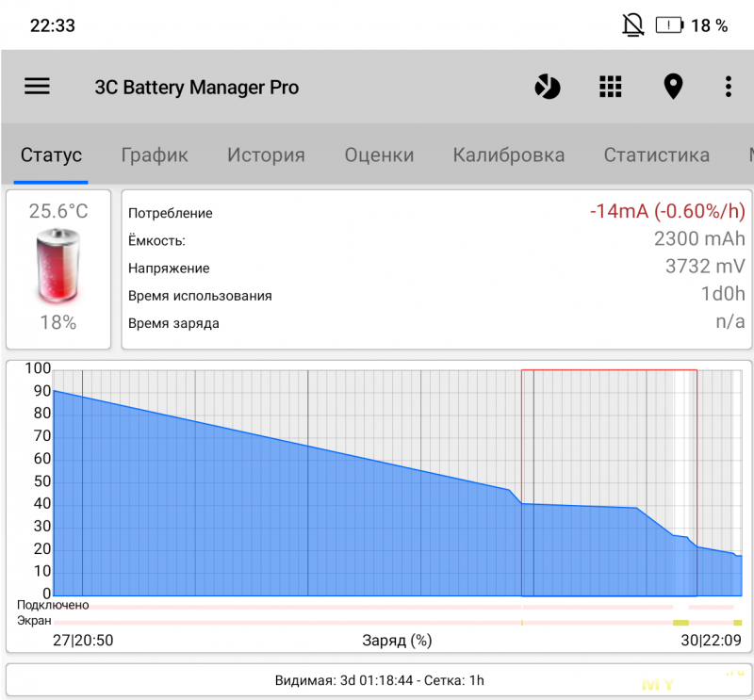The width and height of the screenshot is (754, 700).
Task: Switch to the График tab
Action: (155, 155)
